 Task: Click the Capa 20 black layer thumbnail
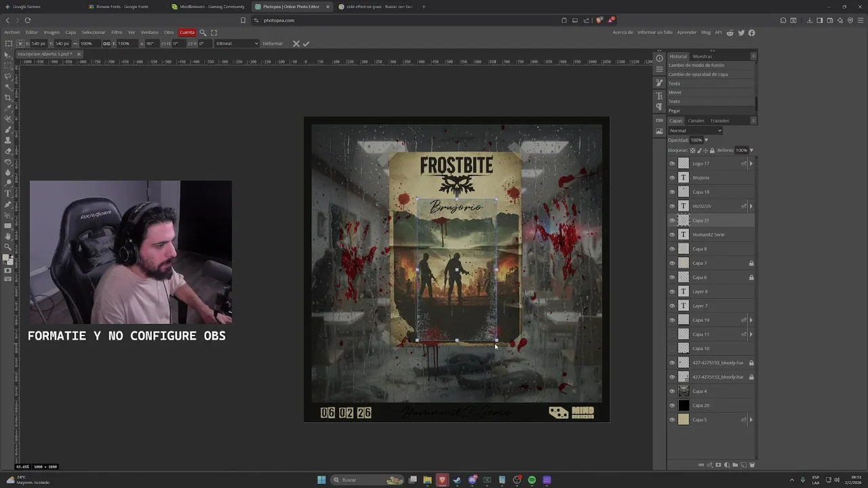[684, 405]
